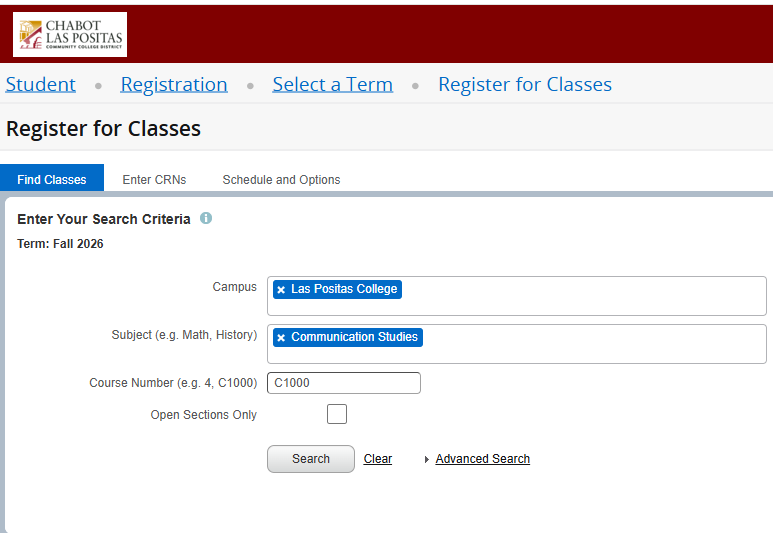Return to Select a Term page
This screenshot has width=773, height=533.
click(x=332, y=85)
